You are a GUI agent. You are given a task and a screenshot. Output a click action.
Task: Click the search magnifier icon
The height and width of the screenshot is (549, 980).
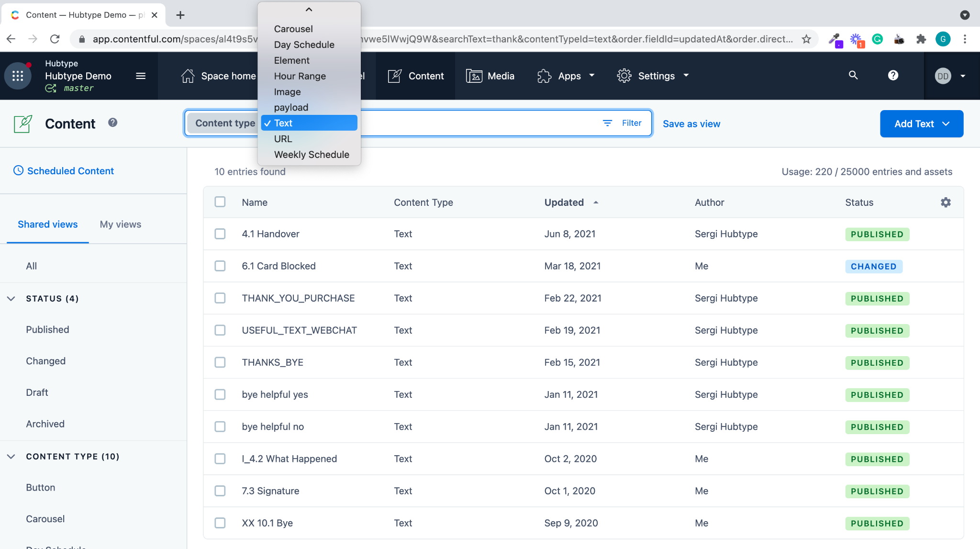pyautogui.click(x=853, y=76)
